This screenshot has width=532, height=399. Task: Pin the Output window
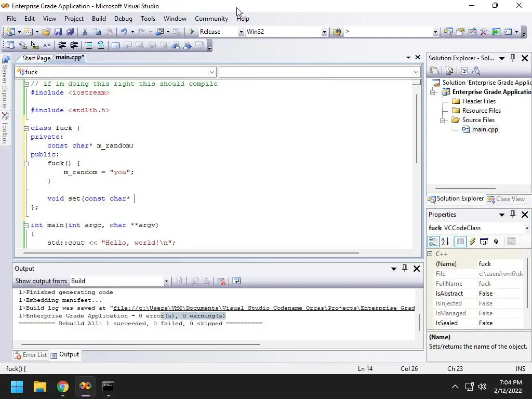pos(405,269)
